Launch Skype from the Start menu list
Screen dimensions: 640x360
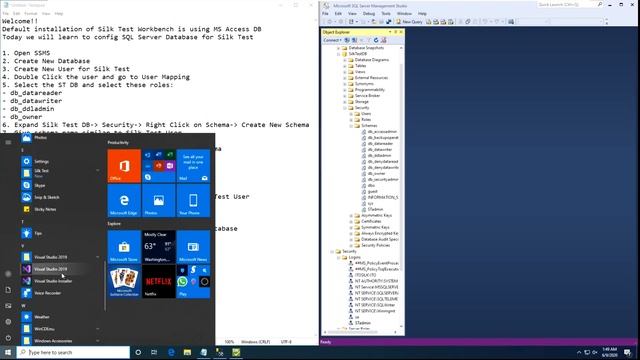point(40,185)
